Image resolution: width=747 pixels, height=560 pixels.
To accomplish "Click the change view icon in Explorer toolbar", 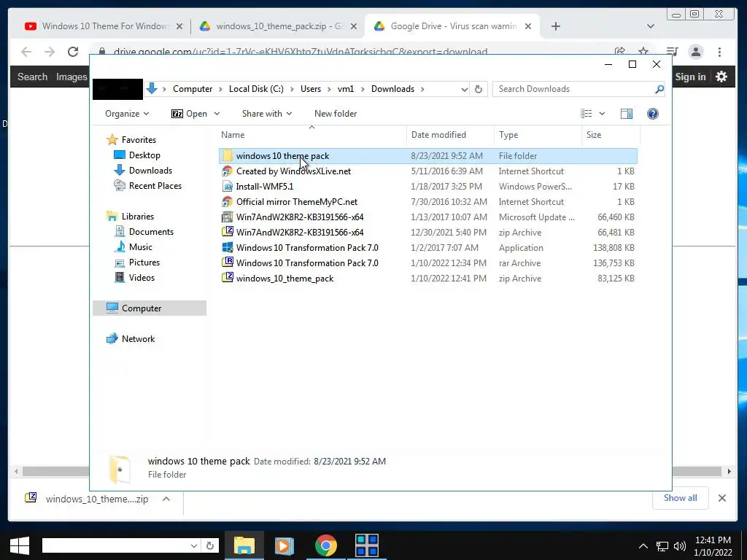I will (586, 114).
